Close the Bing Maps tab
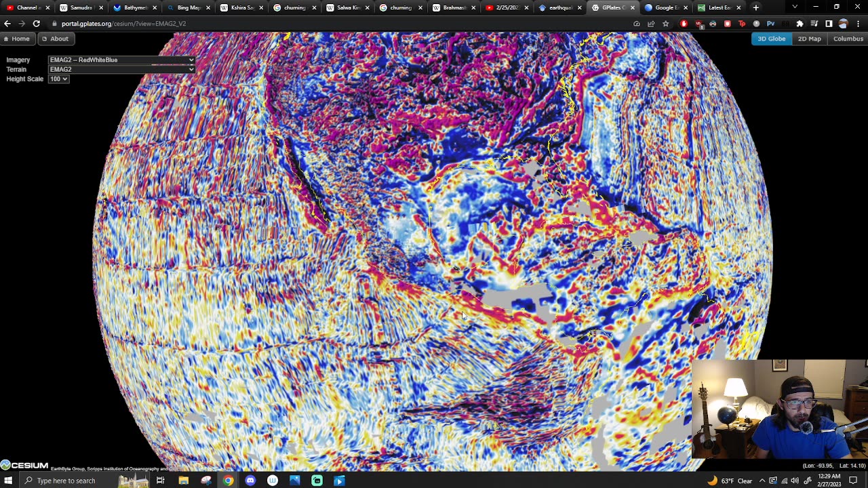Screen dimensions: 868x488 click(x=208, y=7)
